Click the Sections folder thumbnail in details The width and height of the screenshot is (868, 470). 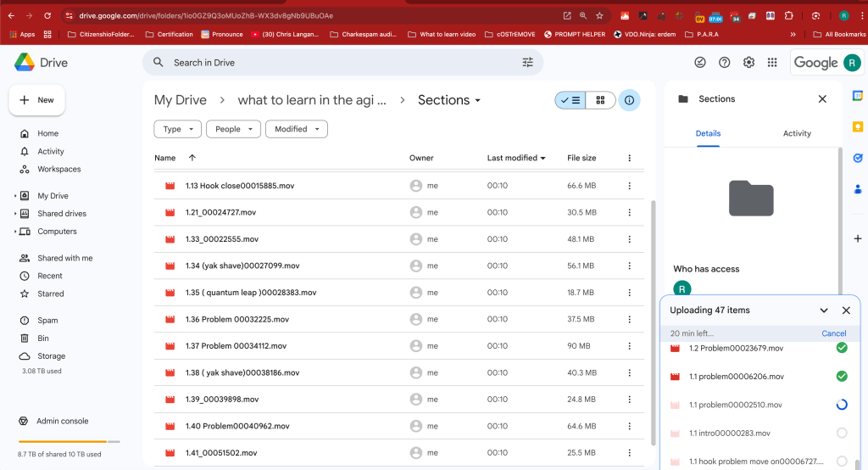point(751,198)
